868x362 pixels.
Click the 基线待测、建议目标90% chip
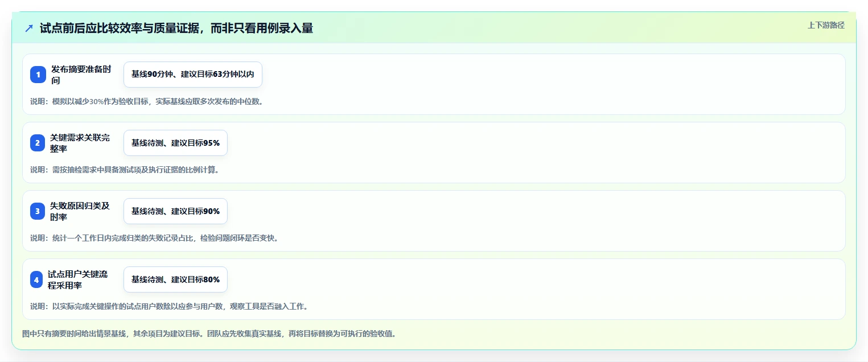(x=175, y=211)
